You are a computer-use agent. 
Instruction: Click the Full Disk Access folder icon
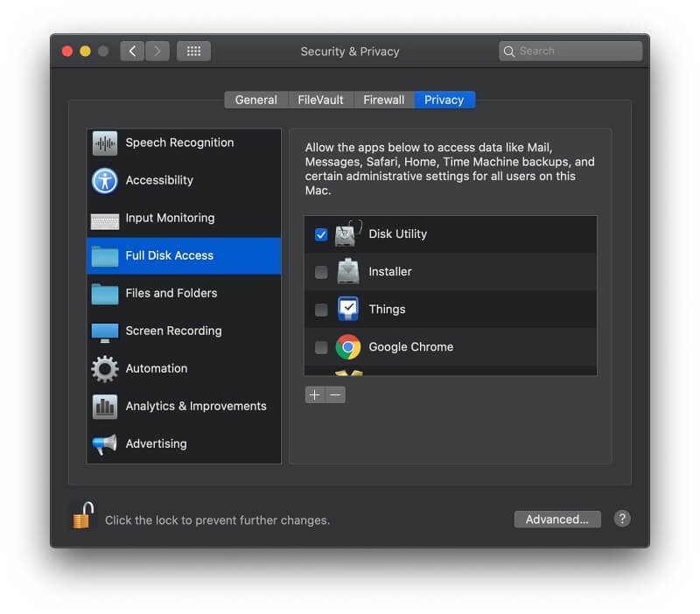point(105,256)
